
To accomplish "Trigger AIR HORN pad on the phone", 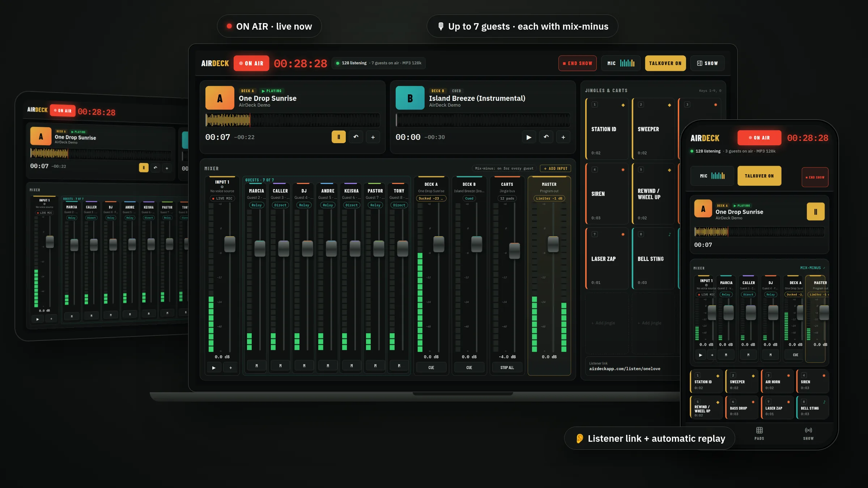I will [x=777, y=381].
